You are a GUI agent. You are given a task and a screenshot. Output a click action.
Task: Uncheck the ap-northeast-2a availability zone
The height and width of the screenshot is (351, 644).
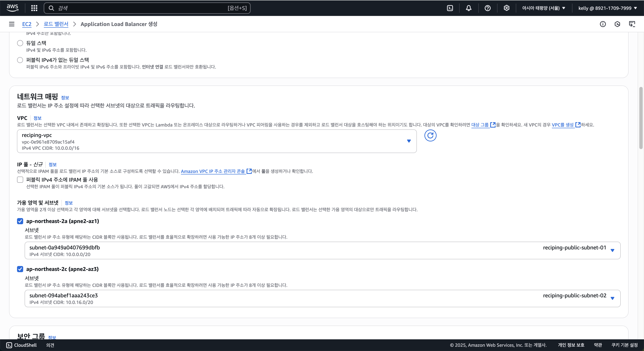(20, 221)
